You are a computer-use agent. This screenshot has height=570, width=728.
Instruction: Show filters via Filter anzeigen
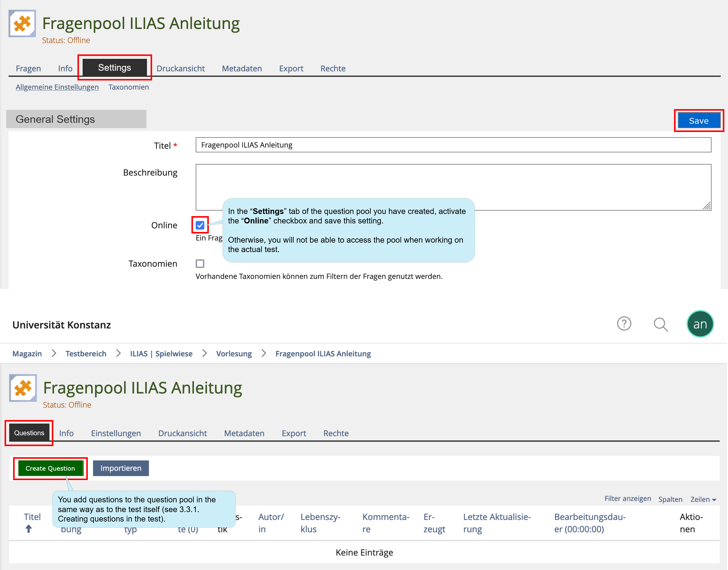(x=627, y=499)
